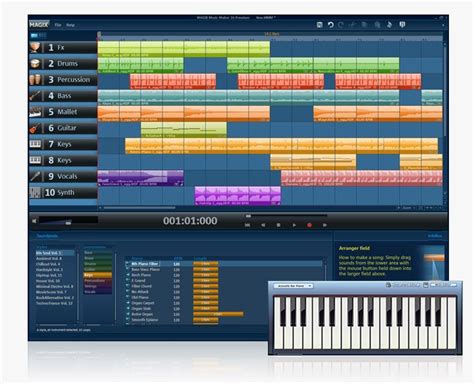Select the Keys instrument category
Image resolution: width=474 pixels, height=384 pixels.
pyautogui.click(x=98, y=275)
